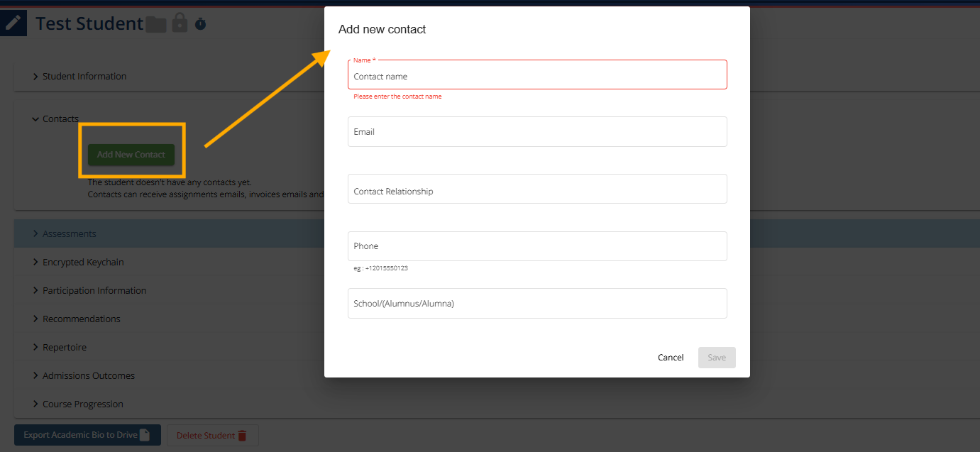980x452 pixels.
Task: Click the Recommendations label
Action: tap(82, 319)
